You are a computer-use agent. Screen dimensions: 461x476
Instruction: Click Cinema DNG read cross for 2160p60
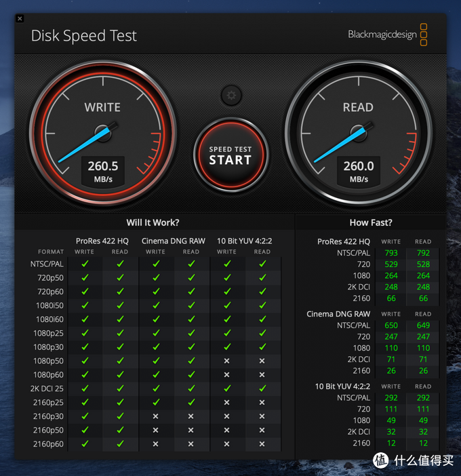point(191,444)
